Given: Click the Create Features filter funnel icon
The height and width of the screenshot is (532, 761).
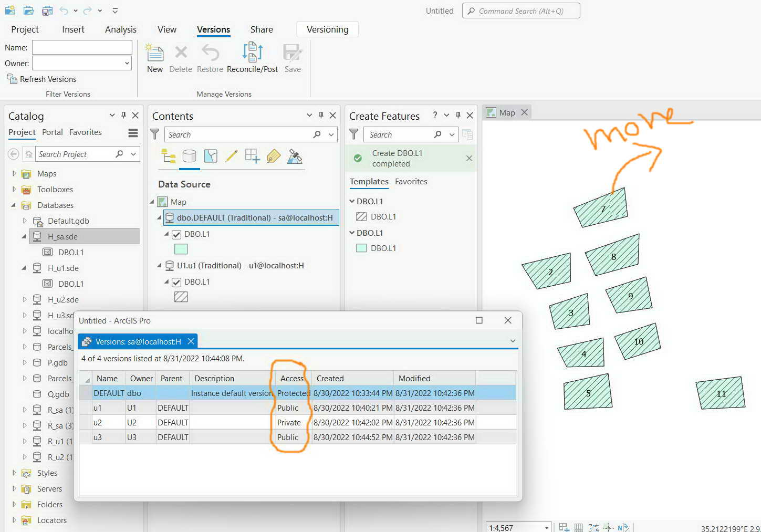Looking at the screenshot, I should click(354, 134).
